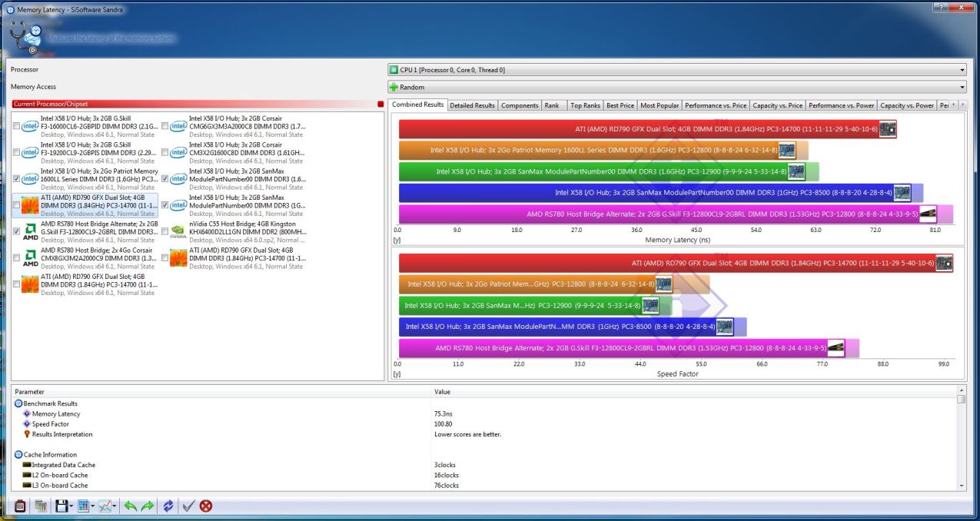
Task: Click the Sandra app icon in title bar
Action: [x=10, y=9]
